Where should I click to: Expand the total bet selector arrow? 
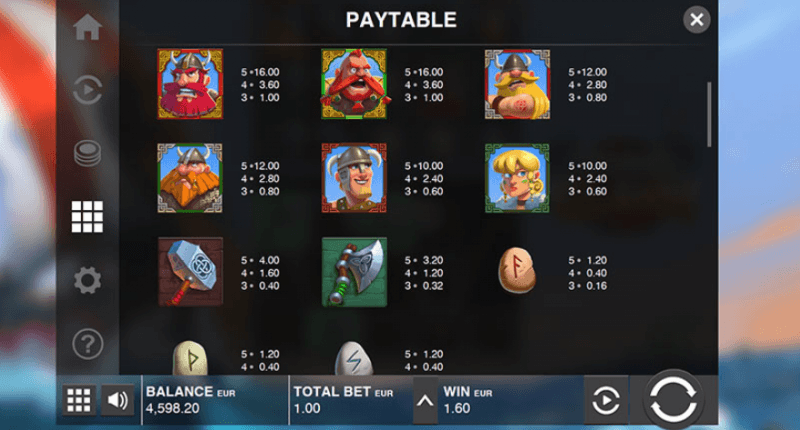(425, 401)
